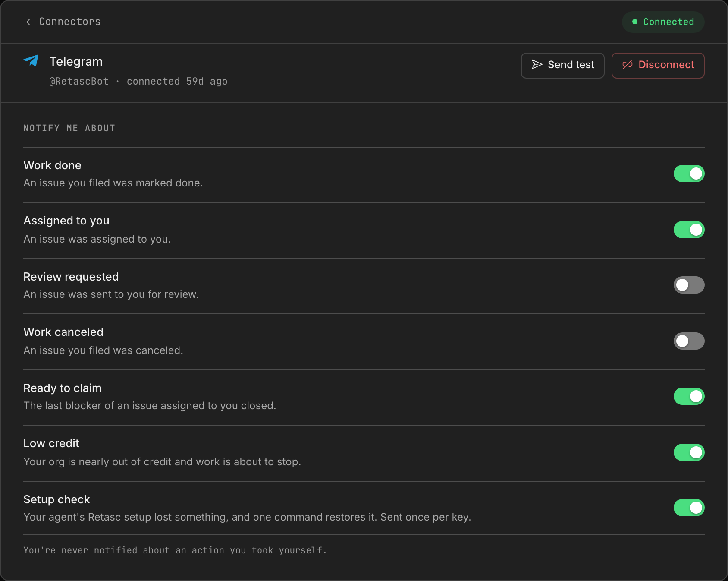Click the "Low credit" row title
This screenshot has width=728, height=581.
[x=51, y=443]
